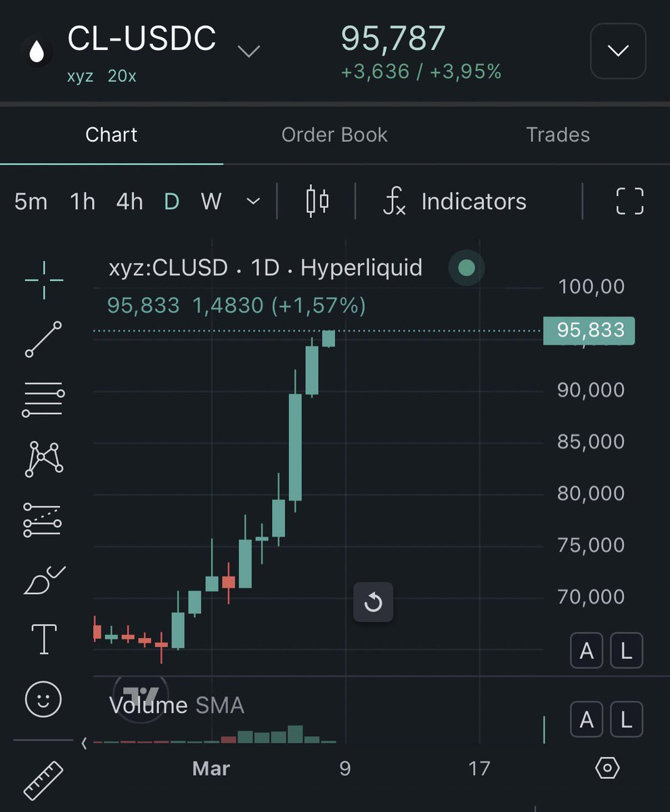This screenshot has height=812, width=670.
Task: Click the xyz label under CL-USDC
Action: click(x=80, y=76)
